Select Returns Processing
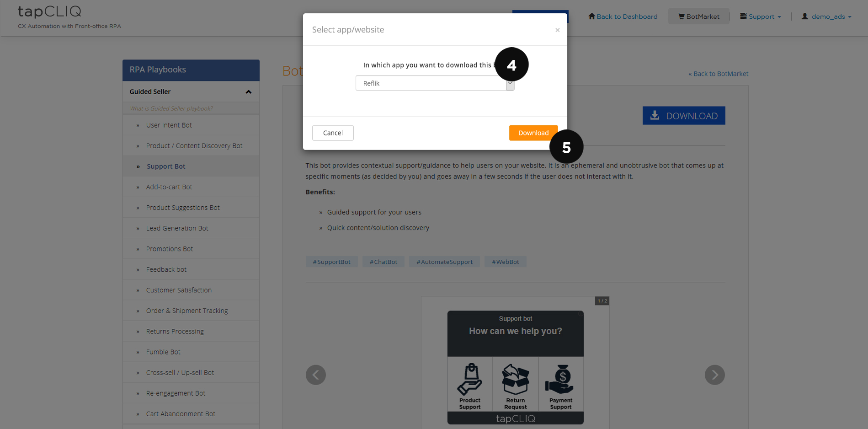The width and height of the screenshot is (868, 429). click(x=191, y=331)
